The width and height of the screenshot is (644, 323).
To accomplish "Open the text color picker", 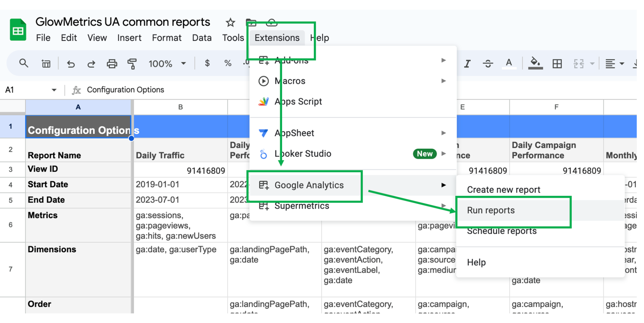I will [x=509, y=64].
